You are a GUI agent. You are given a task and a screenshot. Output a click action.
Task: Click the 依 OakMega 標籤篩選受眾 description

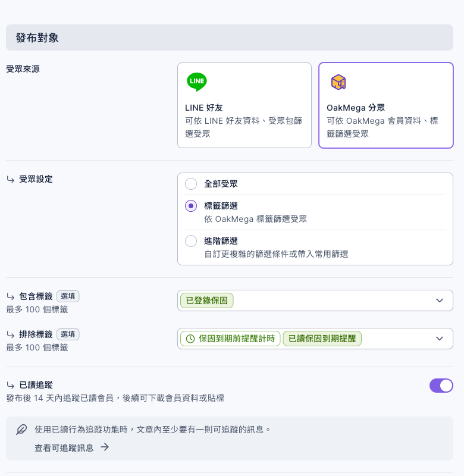point(256,219)
